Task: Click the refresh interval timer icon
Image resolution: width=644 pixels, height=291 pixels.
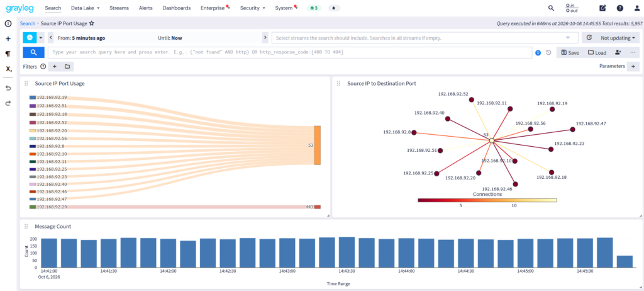Action: click(x=589, y=37)
